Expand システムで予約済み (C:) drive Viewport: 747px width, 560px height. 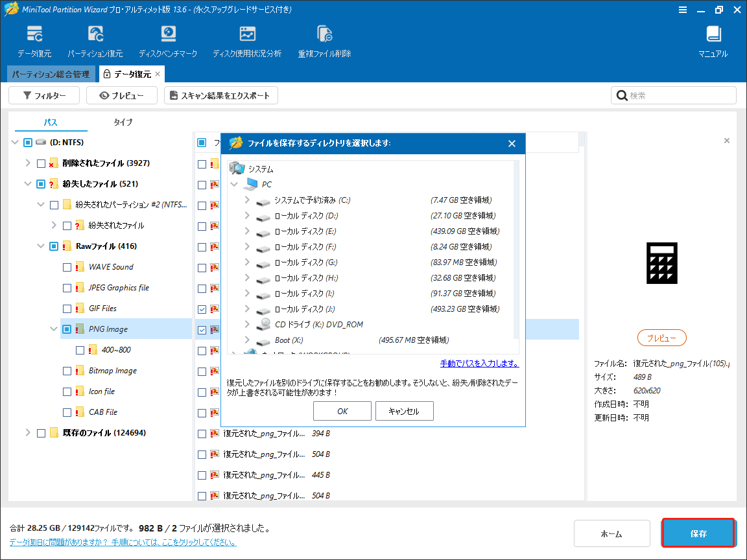click(x=247, y=200)
